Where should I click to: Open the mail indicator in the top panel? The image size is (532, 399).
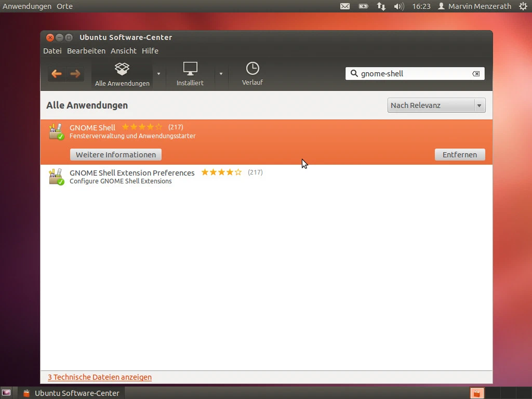345,6
